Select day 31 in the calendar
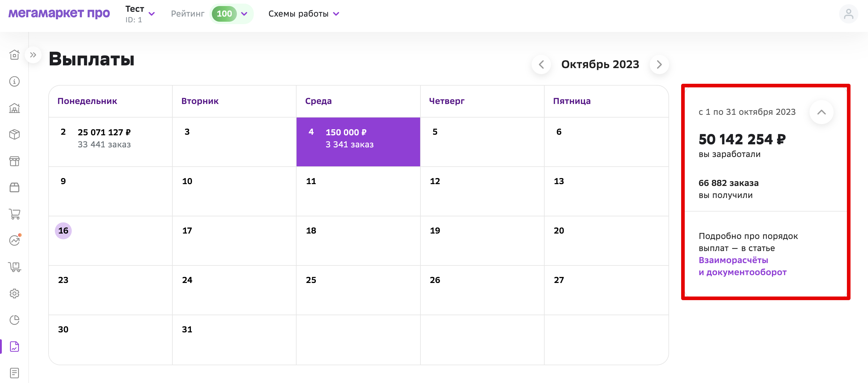Viewport: 868px width, 383px height. [x=234, y=340]
